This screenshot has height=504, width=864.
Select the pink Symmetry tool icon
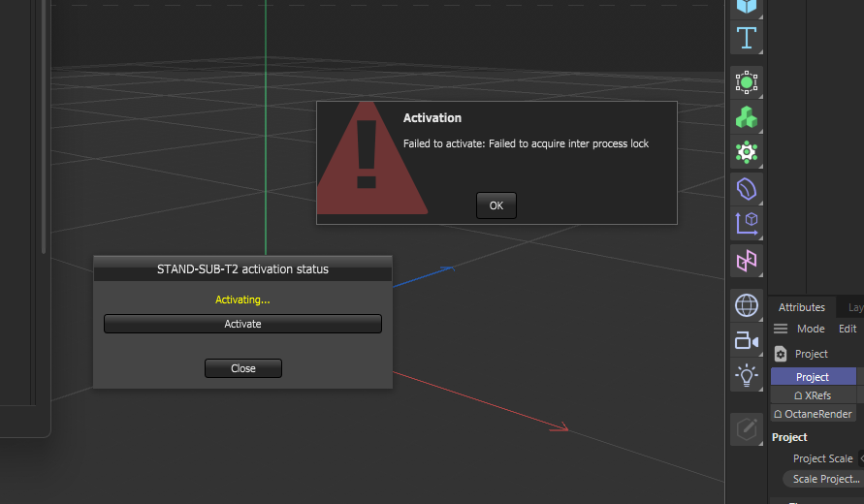pos(747,261)
